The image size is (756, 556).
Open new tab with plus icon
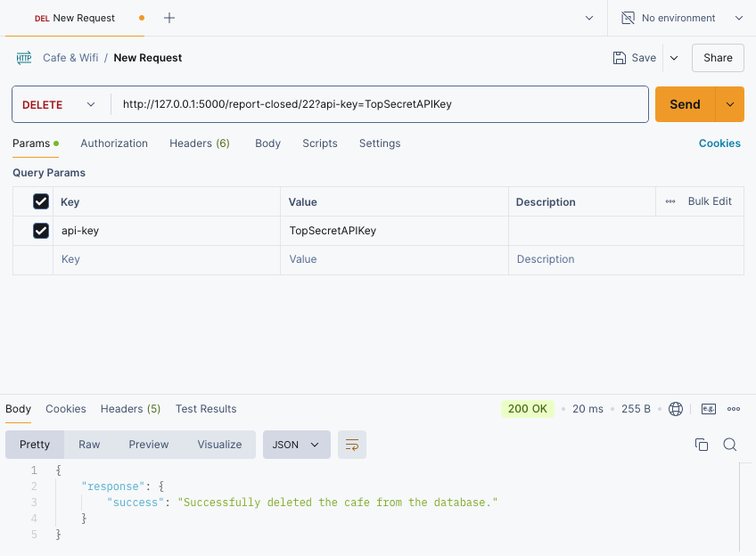(169, 19)
